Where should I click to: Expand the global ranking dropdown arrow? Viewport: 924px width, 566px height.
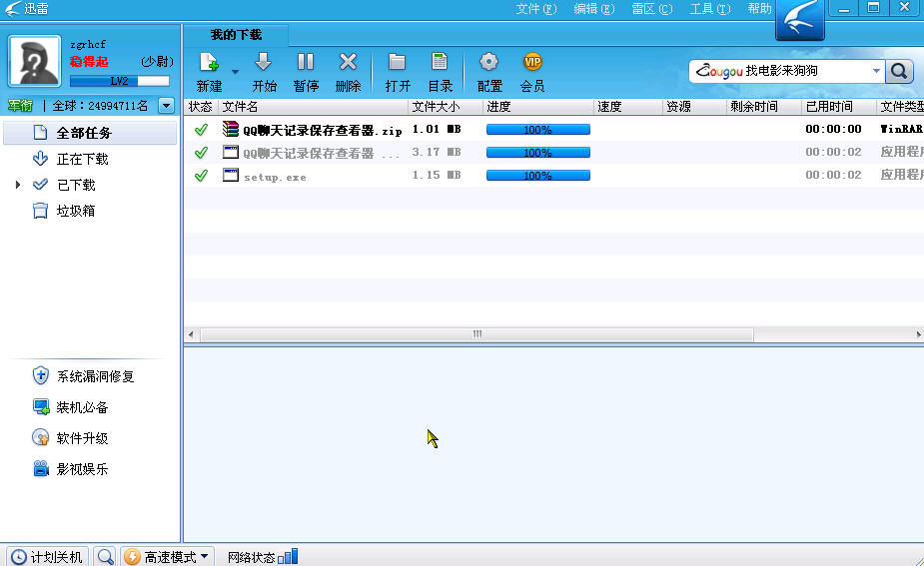[166, 106]
